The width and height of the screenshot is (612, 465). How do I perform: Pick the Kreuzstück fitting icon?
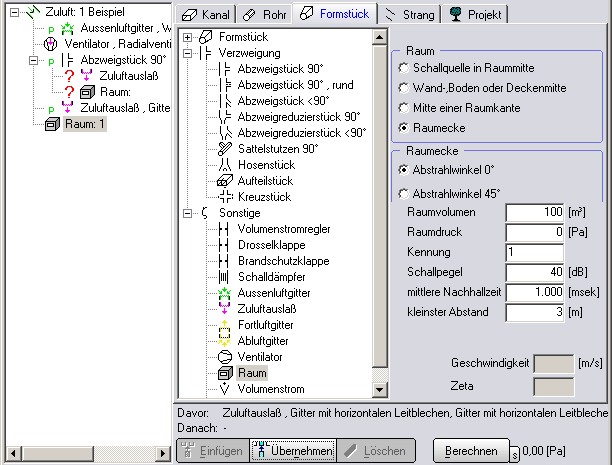click(x=224, y=197)
